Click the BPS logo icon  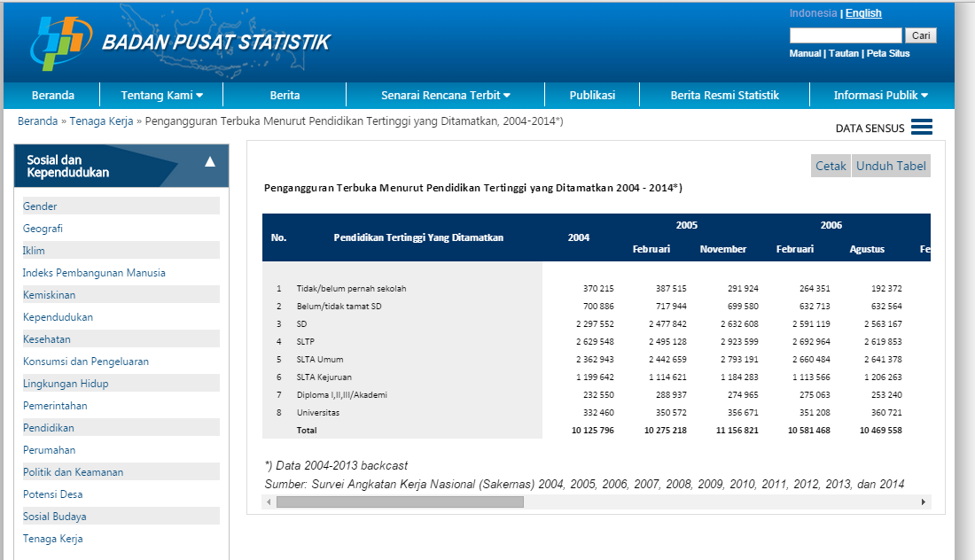[61, 43]
